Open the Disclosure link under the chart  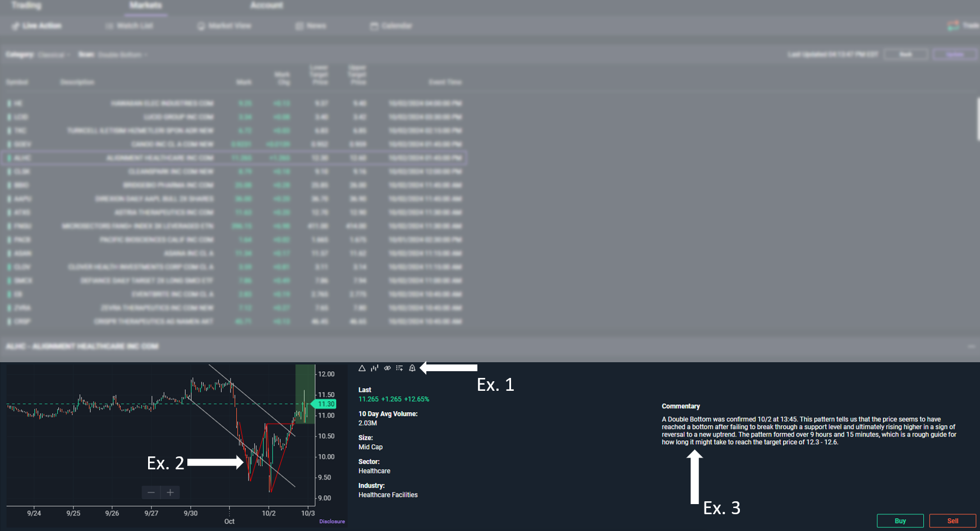332,521
